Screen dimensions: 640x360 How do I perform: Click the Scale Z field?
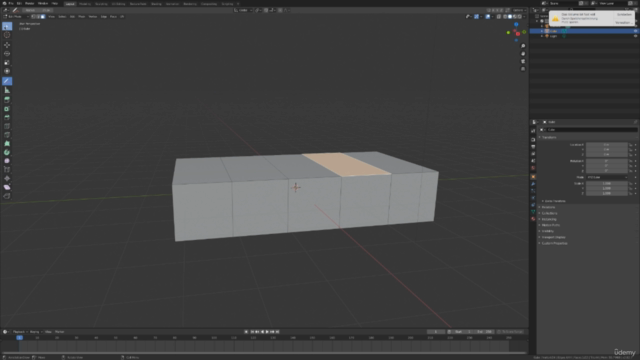click(x=607, y=193)
